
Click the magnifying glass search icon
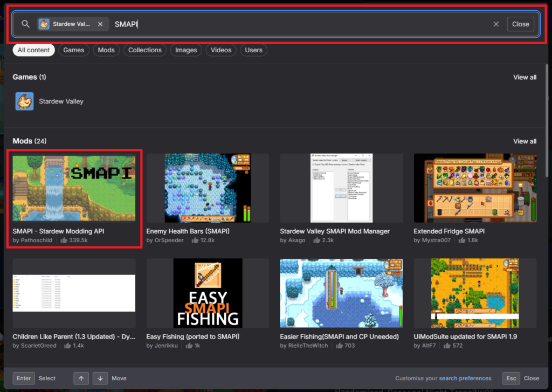click(25, 24)
